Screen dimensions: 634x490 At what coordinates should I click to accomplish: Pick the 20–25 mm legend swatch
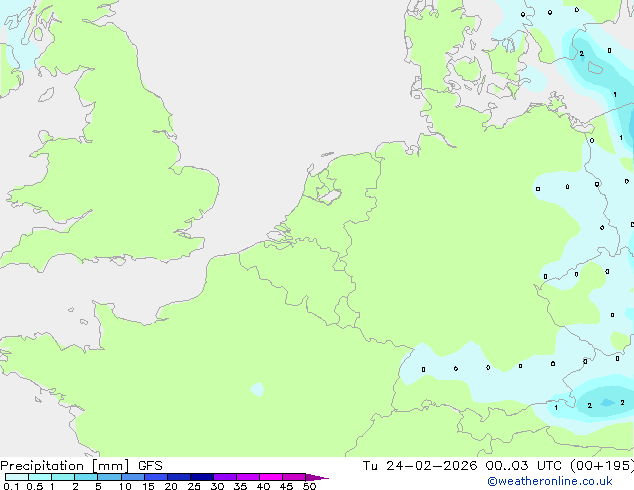[x=179, y=477]
